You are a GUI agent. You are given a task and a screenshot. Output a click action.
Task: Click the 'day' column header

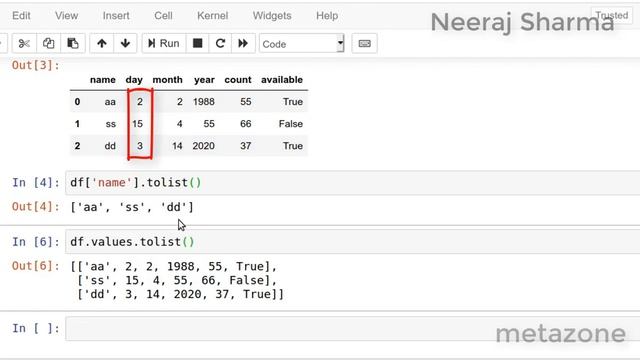134,80
